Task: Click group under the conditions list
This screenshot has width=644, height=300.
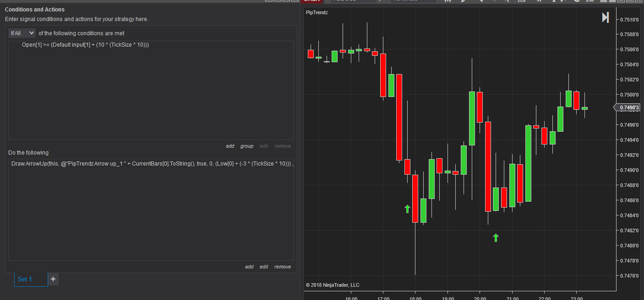Action: pos(247,146)
